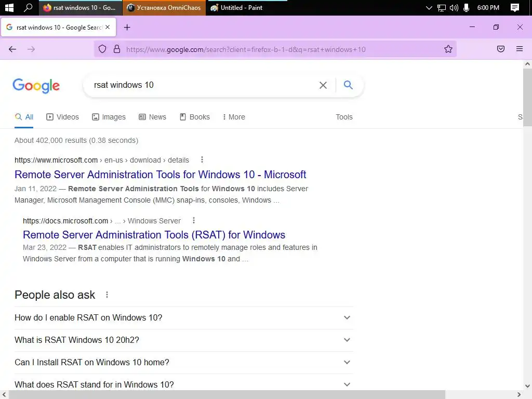Screen dimensions: 532x399
Task: Click horizontal scrollbar right arrow
Action: [x=519, y=395]
